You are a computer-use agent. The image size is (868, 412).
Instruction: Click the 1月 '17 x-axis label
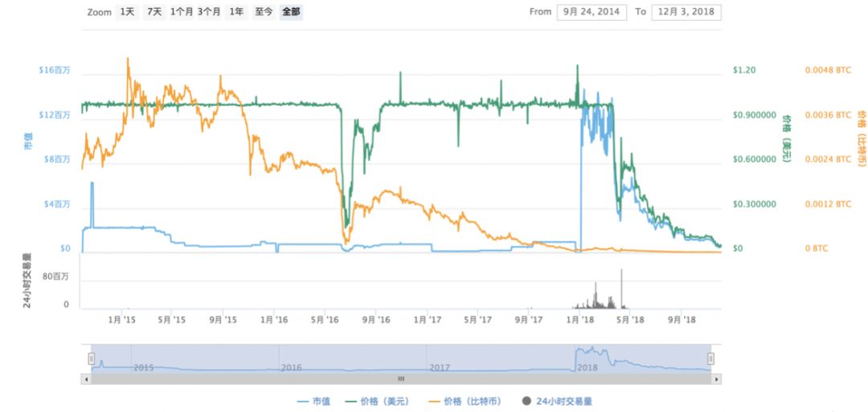pyautogui.click(x=428, y=320)
